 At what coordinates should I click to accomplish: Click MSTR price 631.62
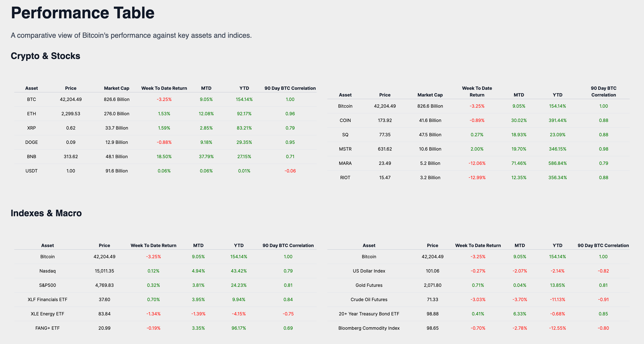coord(385,149)
